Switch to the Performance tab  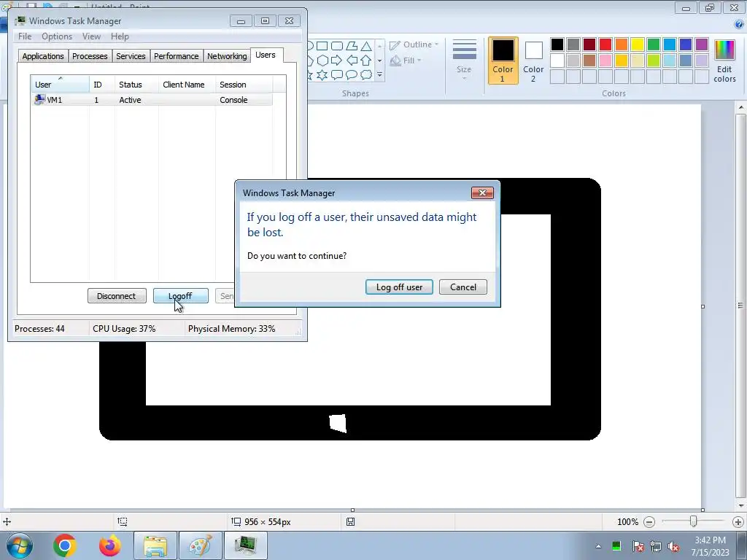[x=177, y=56]
